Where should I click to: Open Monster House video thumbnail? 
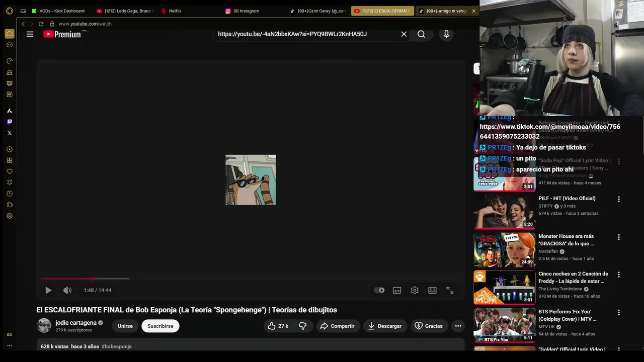504,249
